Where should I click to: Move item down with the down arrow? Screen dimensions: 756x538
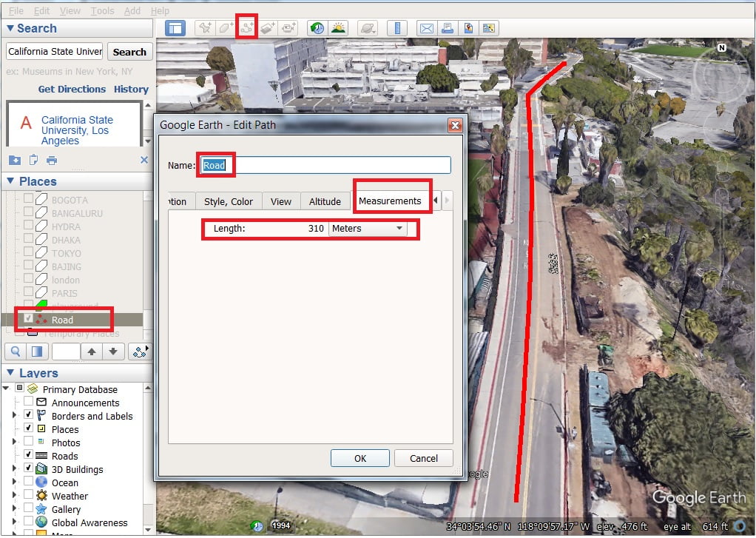coord(113,352)
